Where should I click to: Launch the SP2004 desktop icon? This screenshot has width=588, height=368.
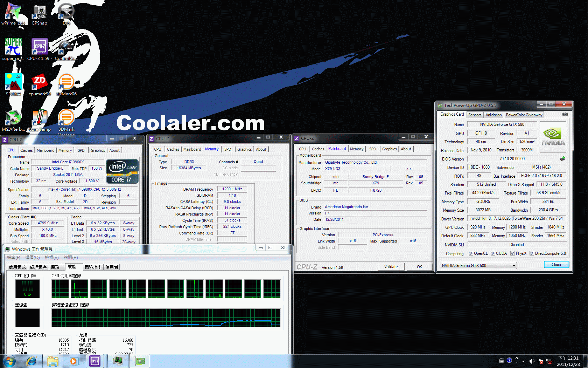(x=13, y=85)
